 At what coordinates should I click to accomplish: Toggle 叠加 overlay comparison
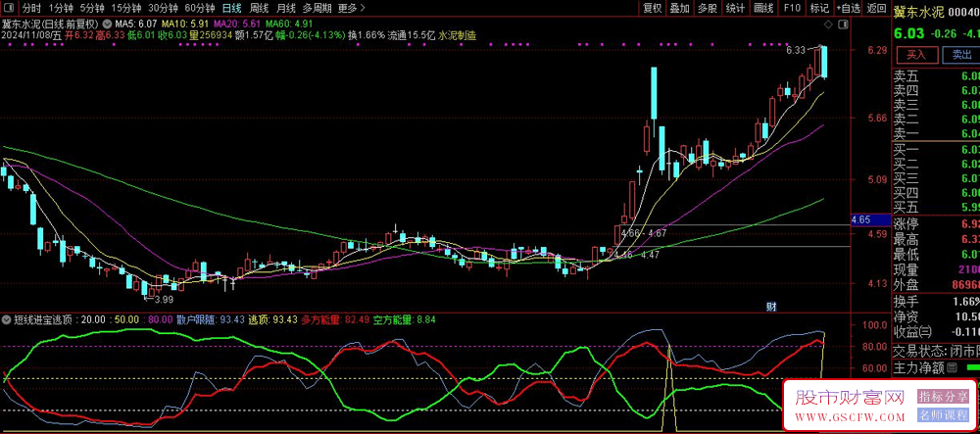(680, 8)
